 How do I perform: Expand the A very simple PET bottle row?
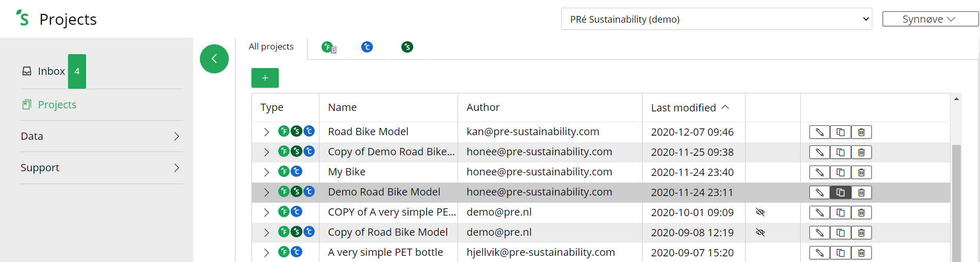(x=266, y=253)
